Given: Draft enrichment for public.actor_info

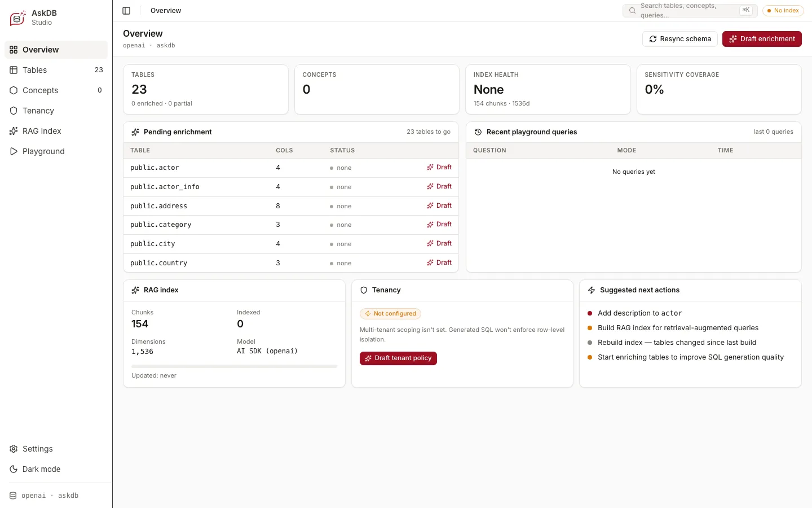Looking at the screenshot, I should click(439, 186).
